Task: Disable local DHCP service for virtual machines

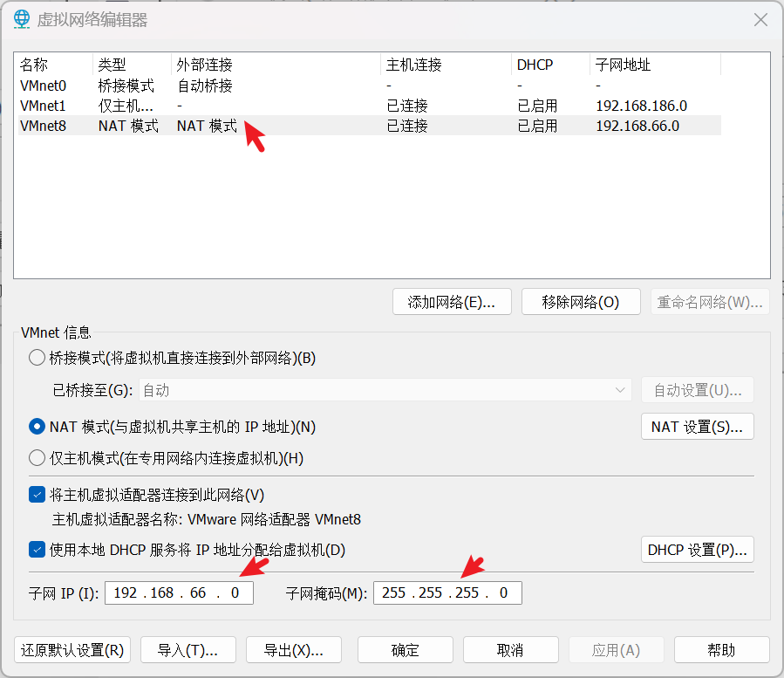Action: (x=36, y=548)
